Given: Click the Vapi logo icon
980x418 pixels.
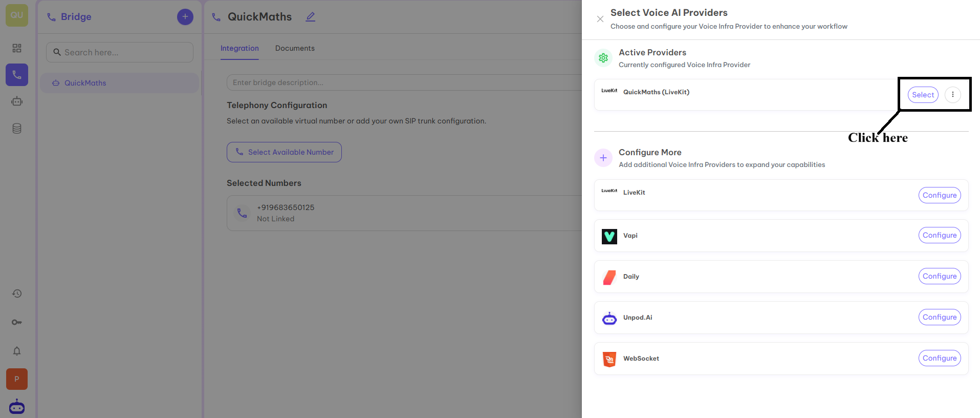Looking at the screenshot, I should (609, 236).
